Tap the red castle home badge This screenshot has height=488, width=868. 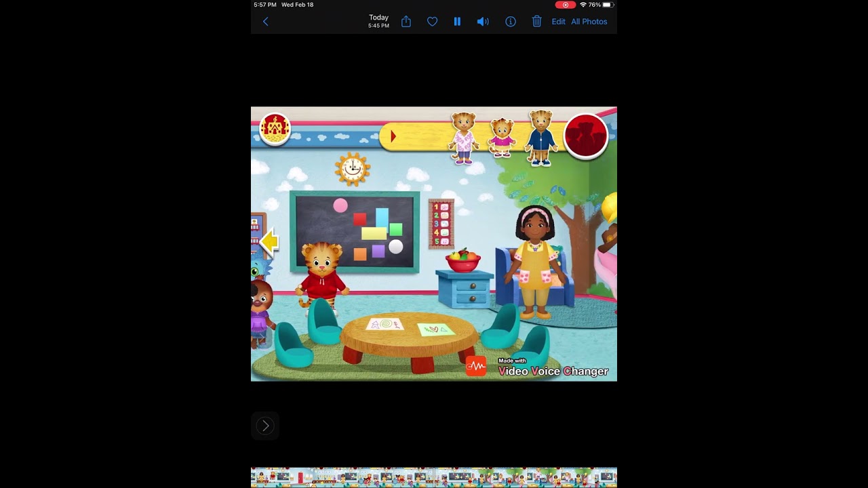tap(275, 129)
